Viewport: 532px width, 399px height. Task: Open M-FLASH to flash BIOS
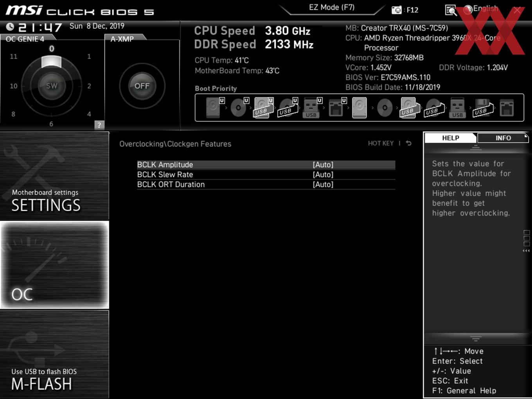[54, 354]
